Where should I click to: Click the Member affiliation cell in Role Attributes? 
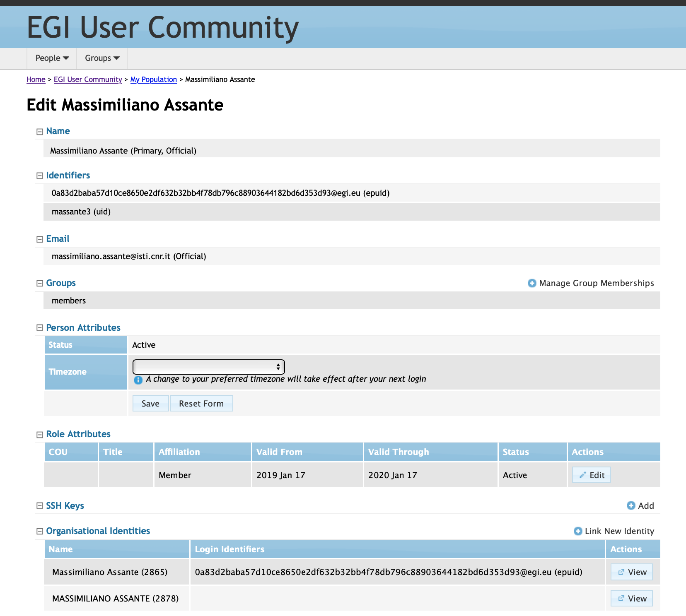click(203, 475)
